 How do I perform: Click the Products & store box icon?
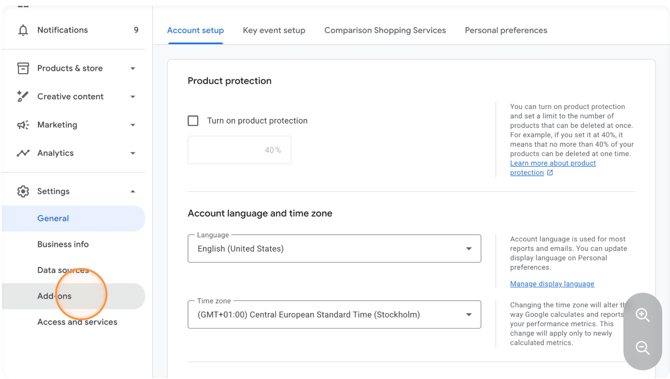(x=23, y=68)
